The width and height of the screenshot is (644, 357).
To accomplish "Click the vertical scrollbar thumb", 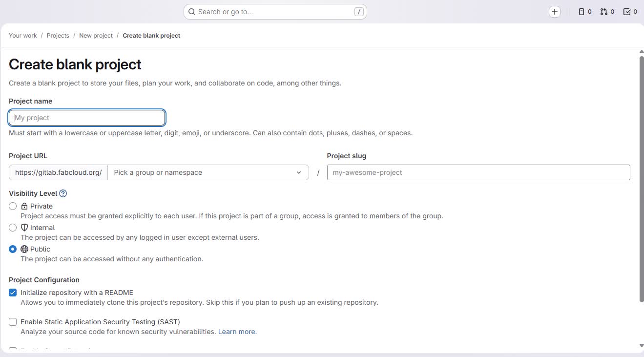I will [x=642, y=179].
